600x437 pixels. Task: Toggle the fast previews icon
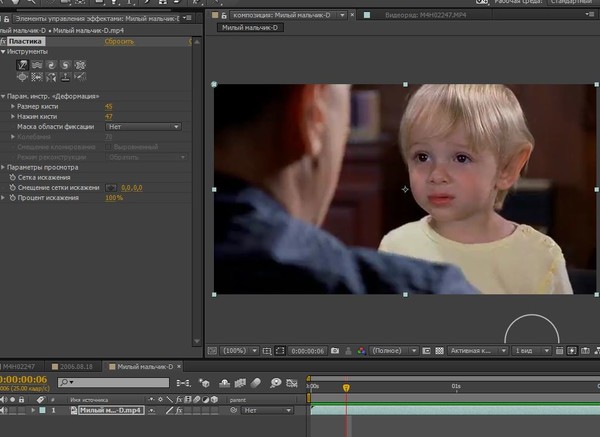572,351
